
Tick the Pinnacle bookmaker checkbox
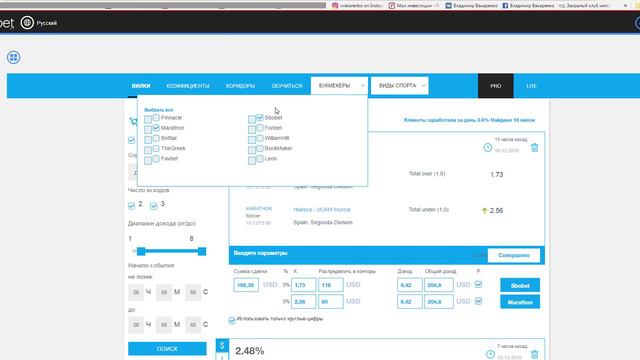[156, 118]
